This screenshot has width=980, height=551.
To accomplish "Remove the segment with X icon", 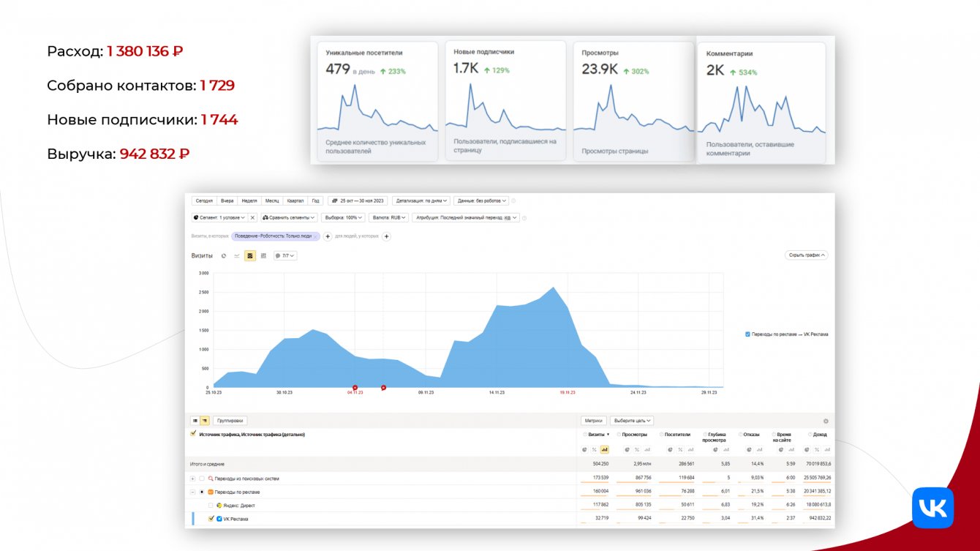I will tap(252, 217).
